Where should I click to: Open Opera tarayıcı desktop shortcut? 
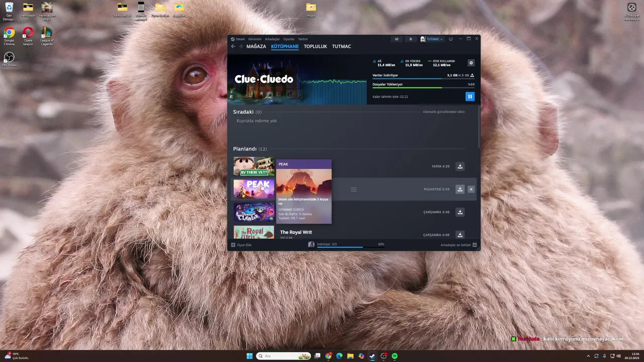28,37
